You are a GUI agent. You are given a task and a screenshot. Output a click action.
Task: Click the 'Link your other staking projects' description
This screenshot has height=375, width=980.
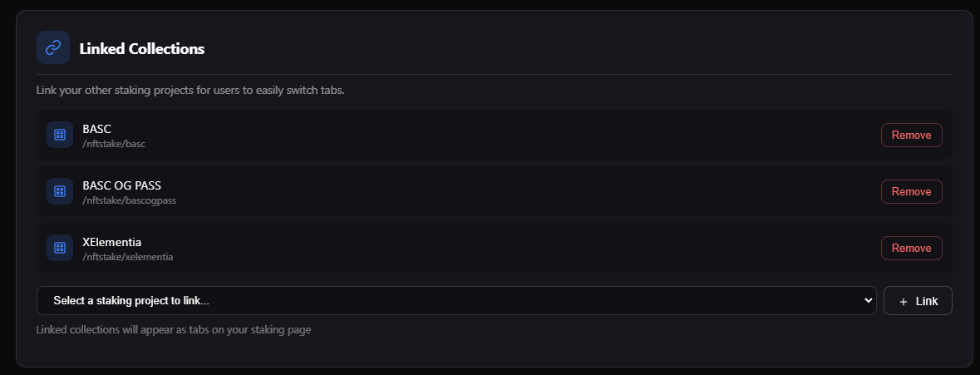pyautogui.click(x=190, y=90)
